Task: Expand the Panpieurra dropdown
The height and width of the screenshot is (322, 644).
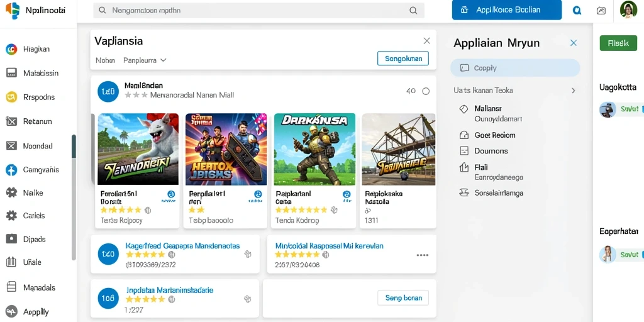Action: pos(145,60)
